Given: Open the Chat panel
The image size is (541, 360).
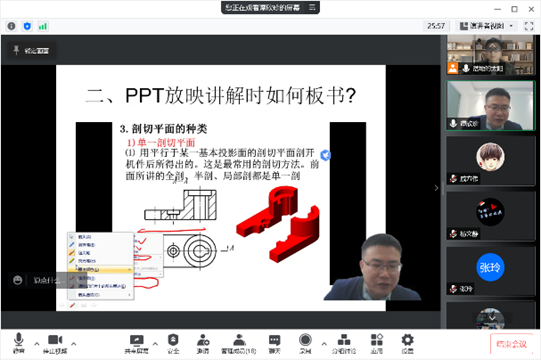Looking at the screenshot, I should (274, 344).
